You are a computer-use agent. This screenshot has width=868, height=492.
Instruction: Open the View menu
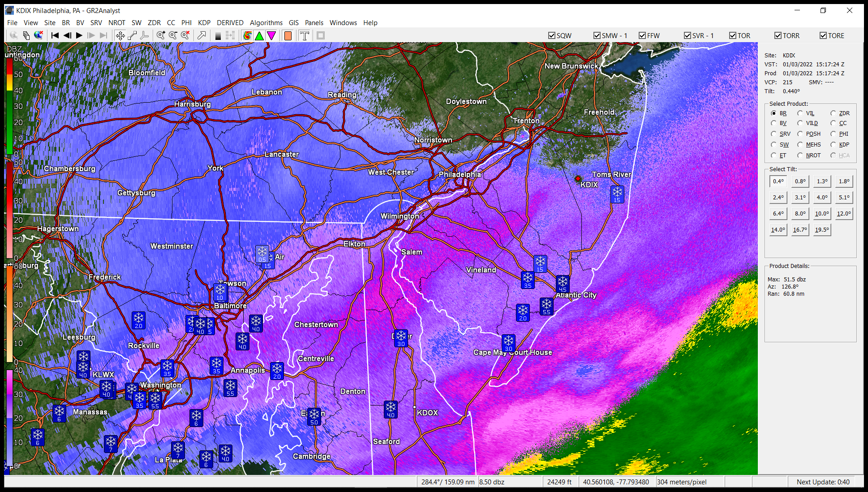pos(31,23)
